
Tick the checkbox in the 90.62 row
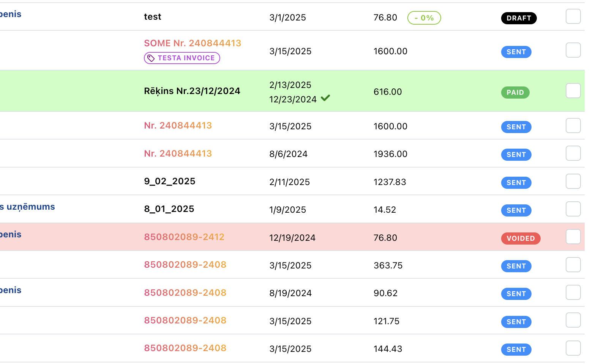(x=573, y=292)
